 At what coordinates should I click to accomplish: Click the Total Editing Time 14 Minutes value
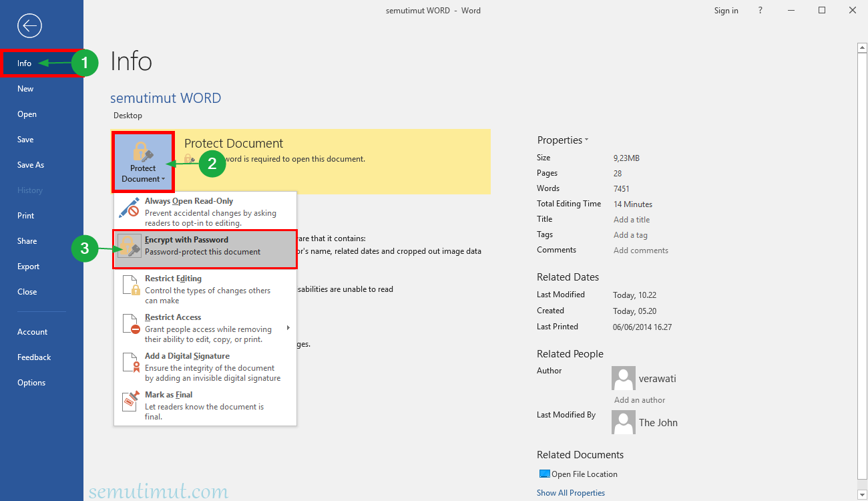click(633, 204)
